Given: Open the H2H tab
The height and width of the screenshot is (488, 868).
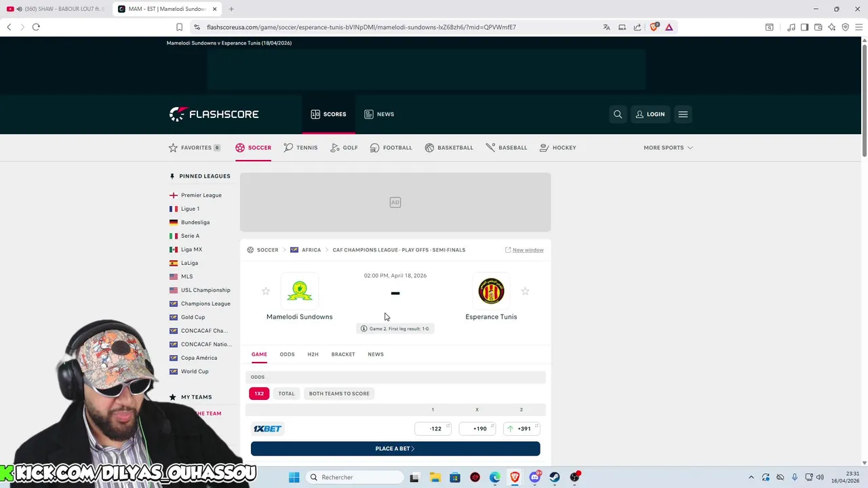Looking at the screenshot, I should pyautogui.click(x=313, y=354).
